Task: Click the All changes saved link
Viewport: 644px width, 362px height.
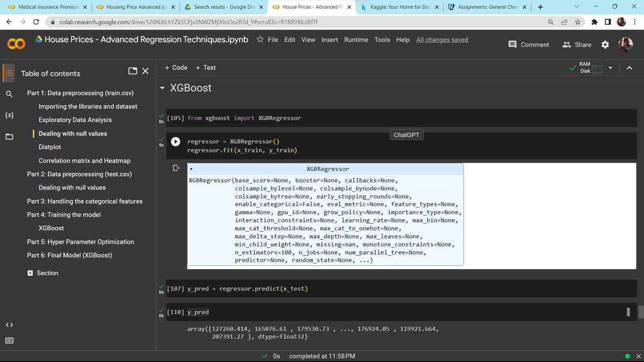Action: [442, 40]
